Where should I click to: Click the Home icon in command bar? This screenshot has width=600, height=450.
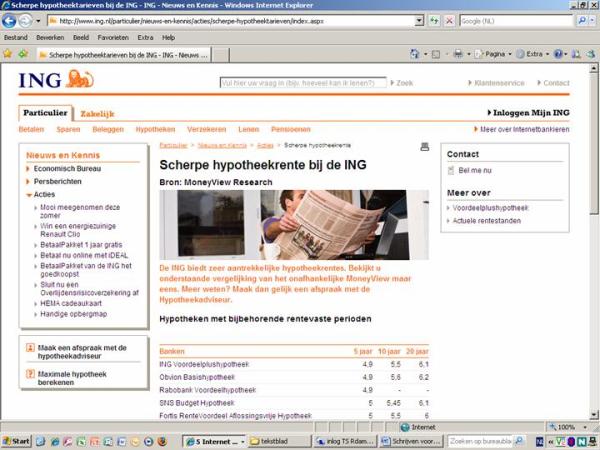414,54
